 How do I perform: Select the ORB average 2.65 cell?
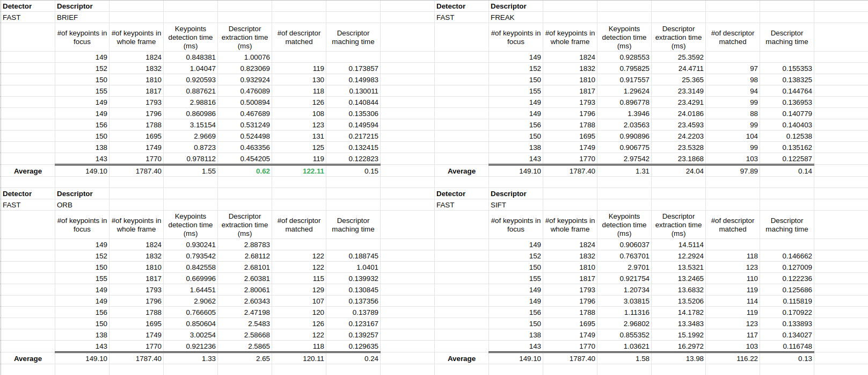245,358
